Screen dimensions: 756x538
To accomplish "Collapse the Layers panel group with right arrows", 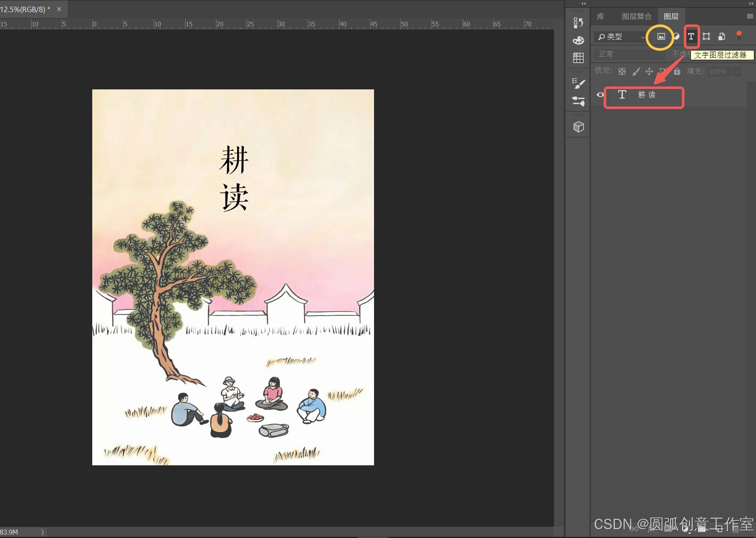I will pos(751,3).
